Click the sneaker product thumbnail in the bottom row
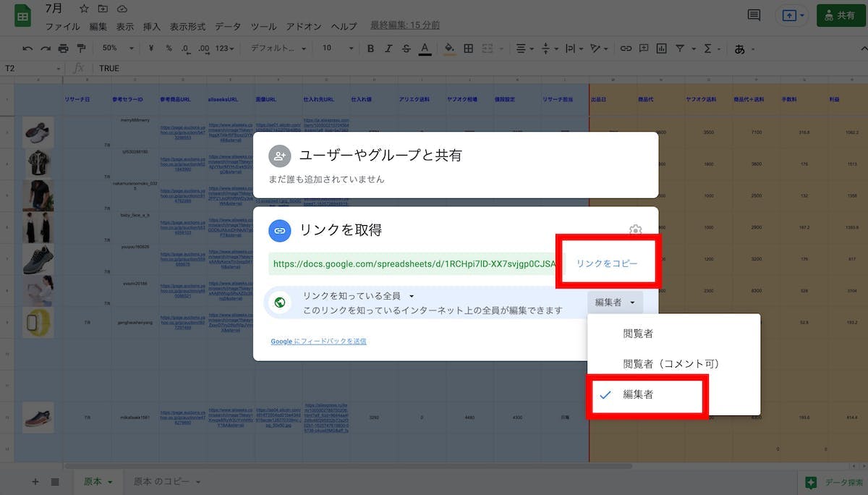The image size is (868, 495). tap(38, 418)
